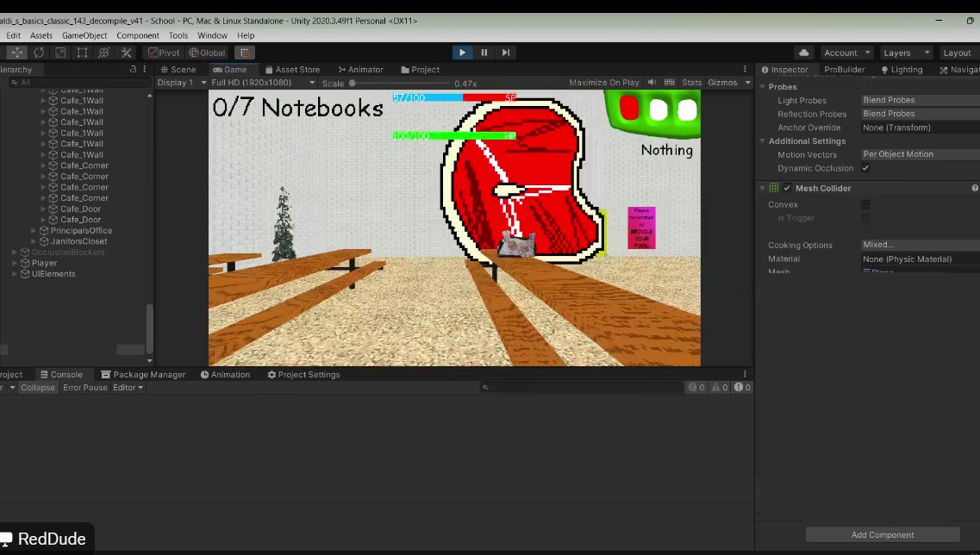Image resolution: width=980 pixels, height=555 pixels.
Task: Open the Game view options menu
Action: click(x=745, y=69)
